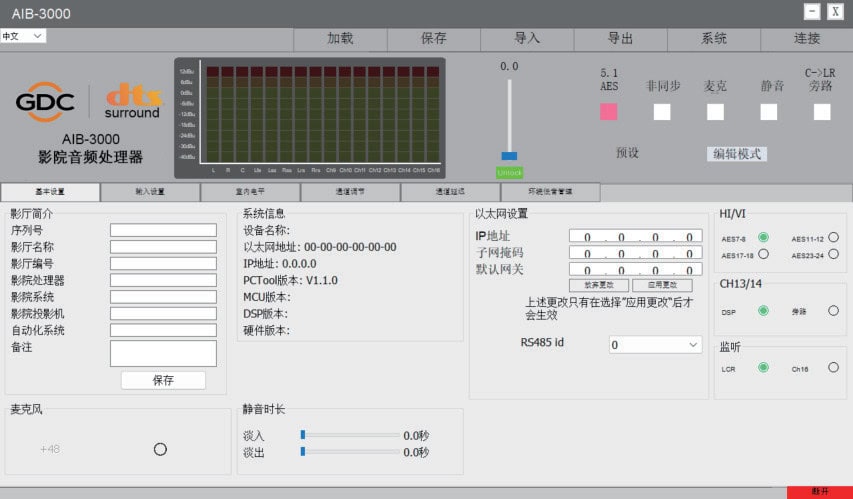Toggle the 非同步 input box
This screenshot has width=853, height=499.
tap(662, 112)
